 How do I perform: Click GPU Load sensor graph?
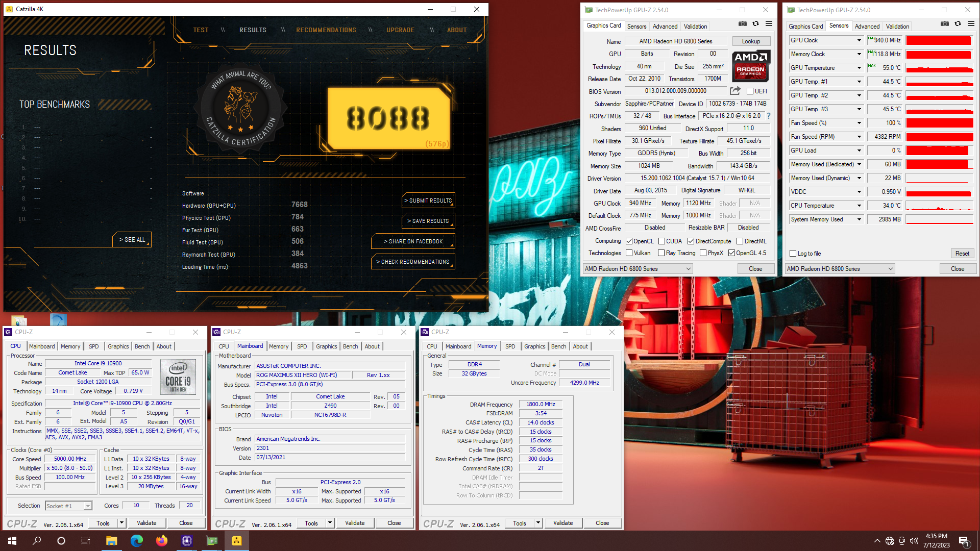tap(939, 151)
